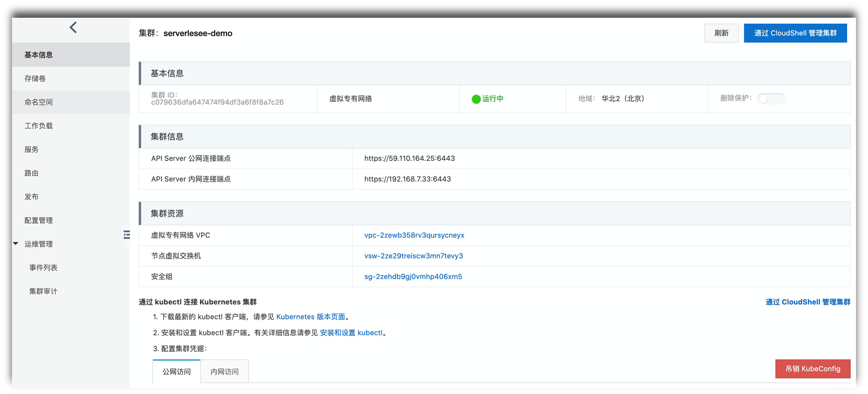
Task: Go back using the left chevron icon
Action: pyautogui.click(x=73, y=28)
